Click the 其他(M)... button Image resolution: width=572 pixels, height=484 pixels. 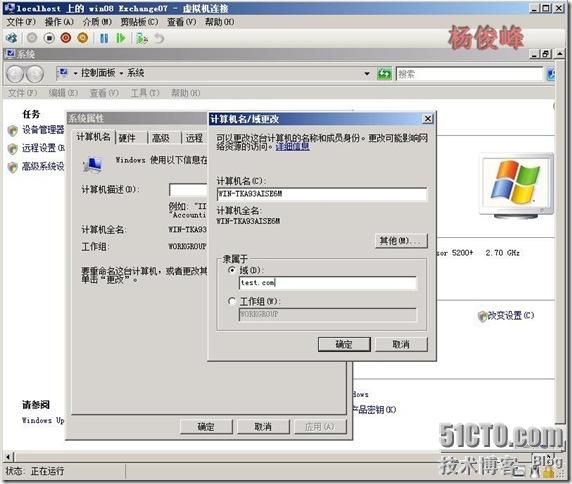401,241
